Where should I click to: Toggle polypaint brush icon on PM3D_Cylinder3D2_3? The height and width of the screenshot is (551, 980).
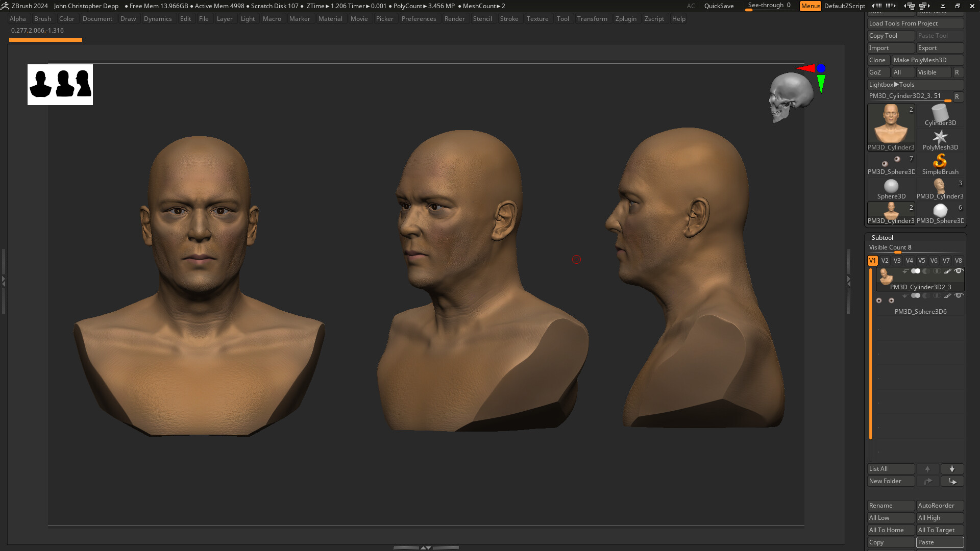[948, 271]
